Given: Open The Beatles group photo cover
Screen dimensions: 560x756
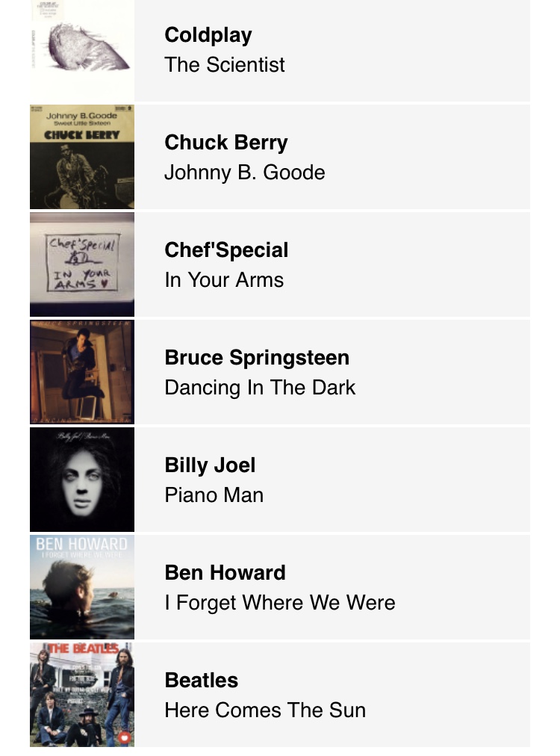Looking at the screenshot, I should pos(82,694).
